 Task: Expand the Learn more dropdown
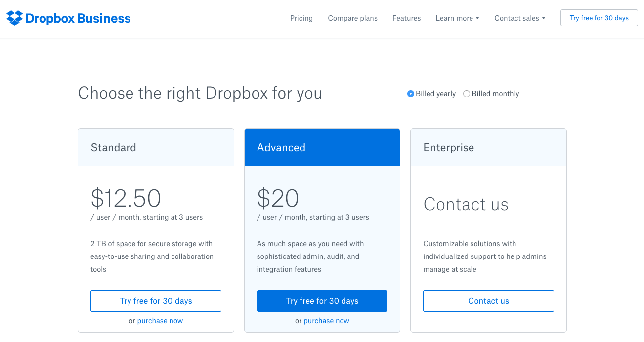coord(458,18)
